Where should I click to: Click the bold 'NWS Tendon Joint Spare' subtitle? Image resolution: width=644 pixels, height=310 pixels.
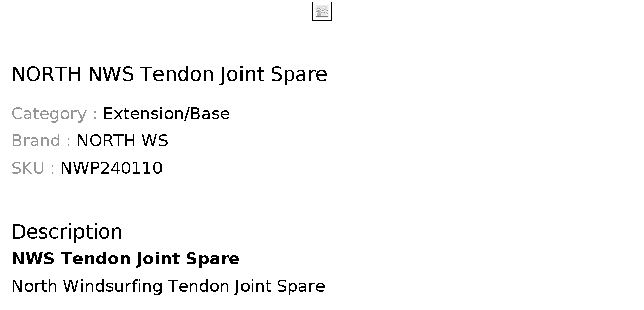coord(125,259)
